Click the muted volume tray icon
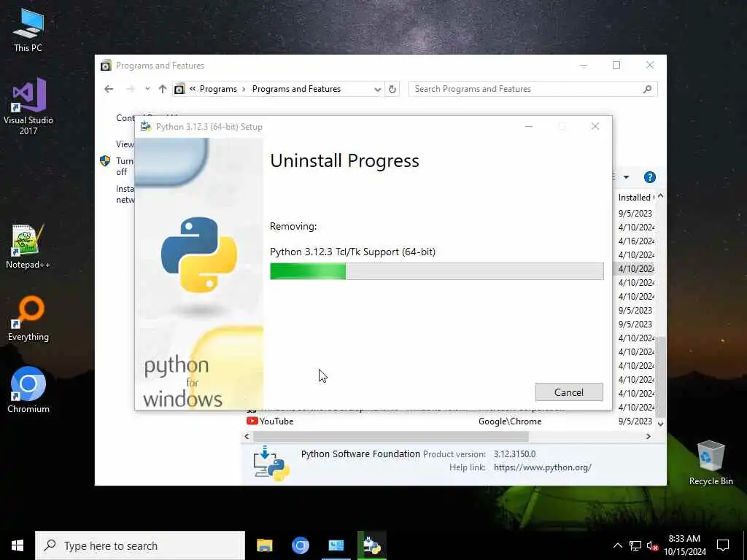 coord(652,545)
